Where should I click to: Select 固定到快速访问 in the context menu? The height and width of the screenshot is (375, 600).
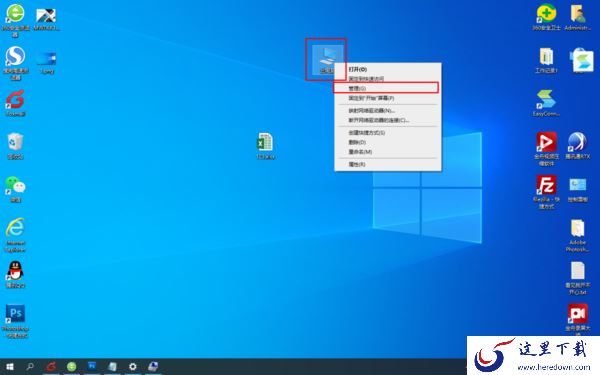[x=387, y=79]
